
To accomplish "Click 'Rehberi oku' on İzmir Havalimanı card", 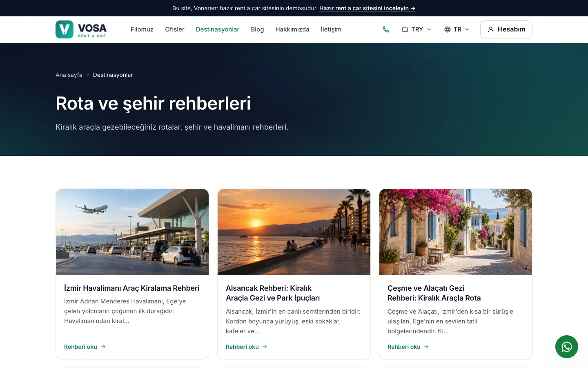I will pos(85,347).
